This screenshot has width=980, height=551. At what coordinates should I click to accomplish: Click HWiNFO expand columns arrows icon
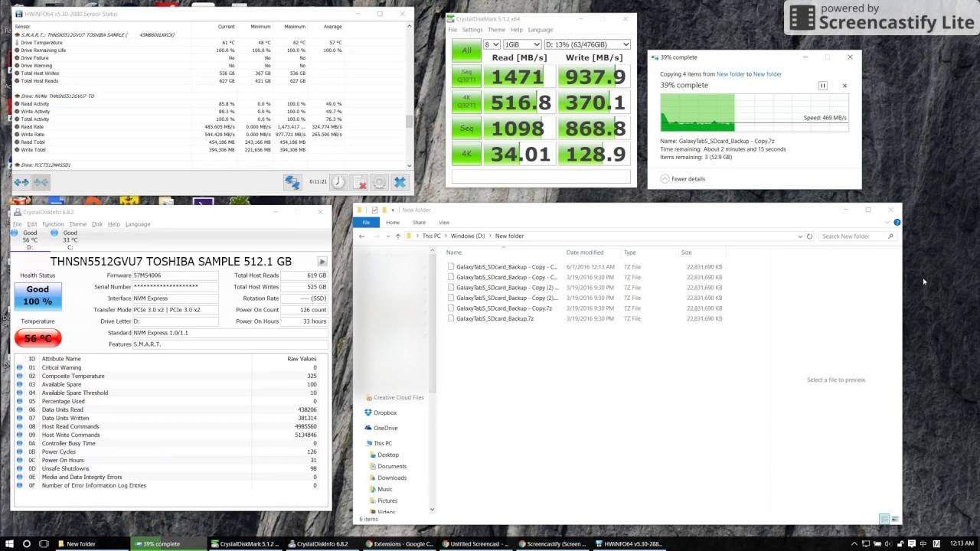[21, 182]
